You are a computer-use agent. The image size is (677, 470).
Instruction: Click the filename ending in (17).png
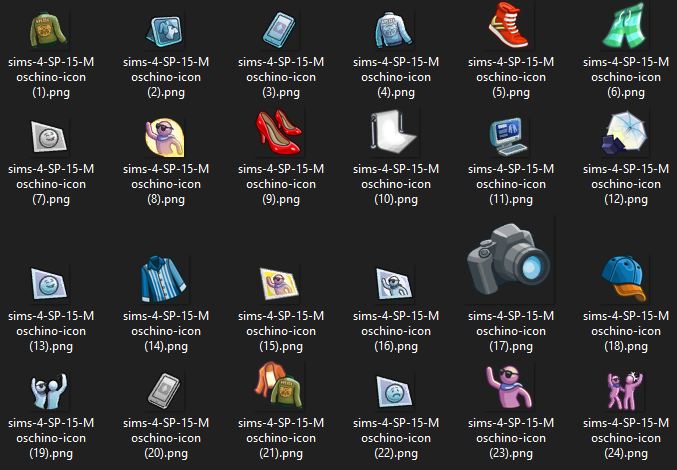click(511, 331)
